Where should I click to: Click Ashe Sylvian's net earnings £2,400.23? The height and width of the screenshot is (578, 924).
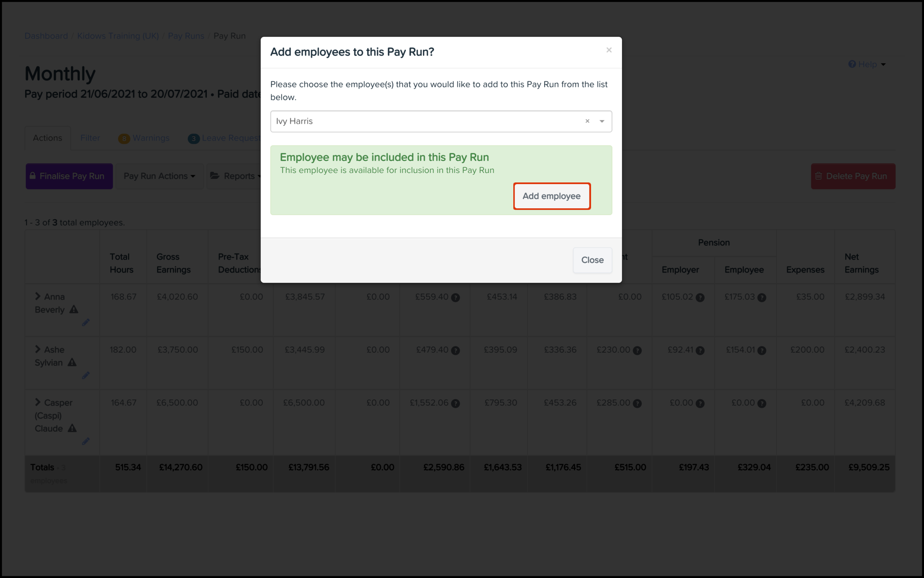pyautogui.click(x=865, y=350)
